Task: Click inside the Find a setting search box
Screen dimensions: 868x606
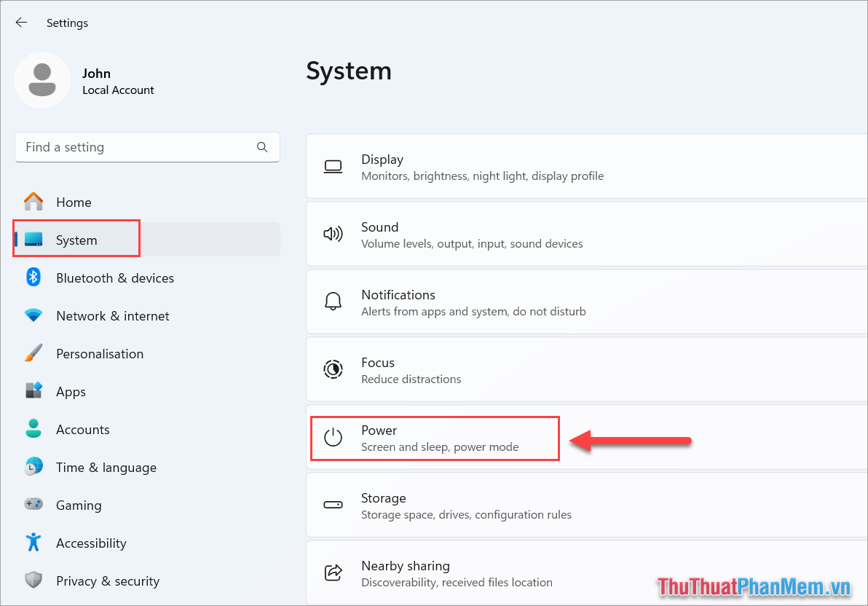Action: pos(131,146)
